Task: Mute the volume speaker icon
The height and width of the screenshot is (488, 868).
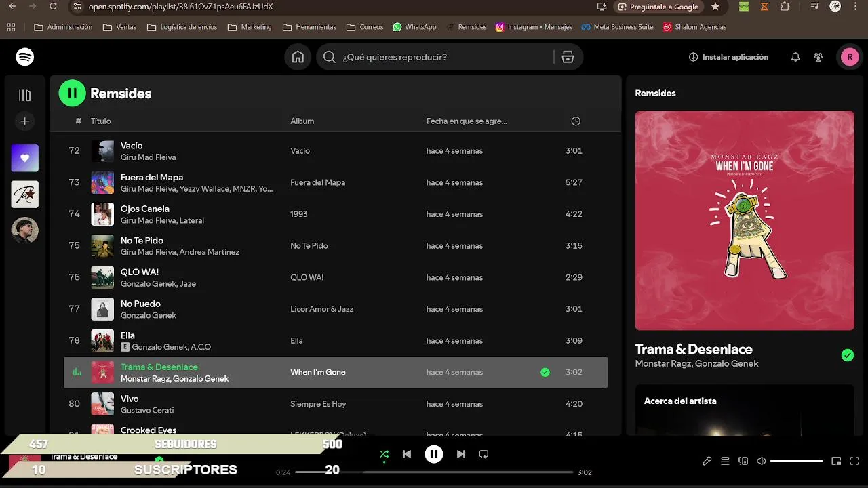Action: 762,461
